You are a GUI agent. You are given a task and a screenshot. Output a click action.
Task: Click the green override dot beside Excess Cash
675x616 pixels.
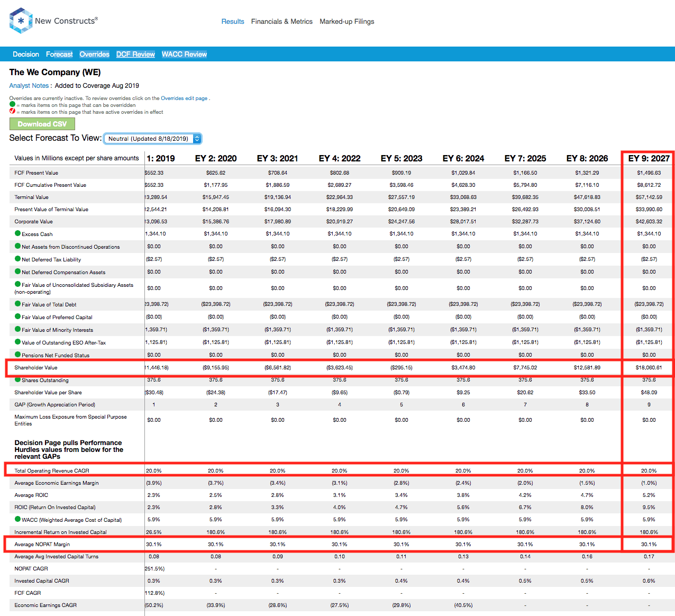18,233
